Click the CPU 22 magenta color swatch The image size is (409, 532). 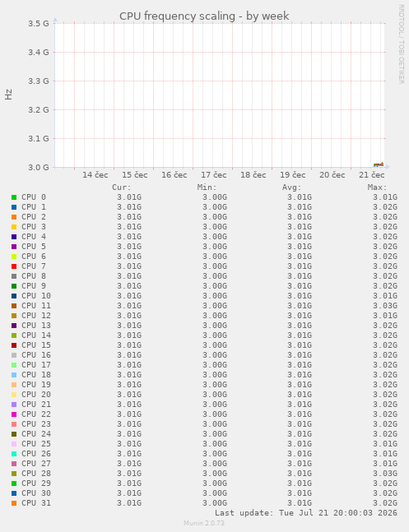tap(14, 414)
